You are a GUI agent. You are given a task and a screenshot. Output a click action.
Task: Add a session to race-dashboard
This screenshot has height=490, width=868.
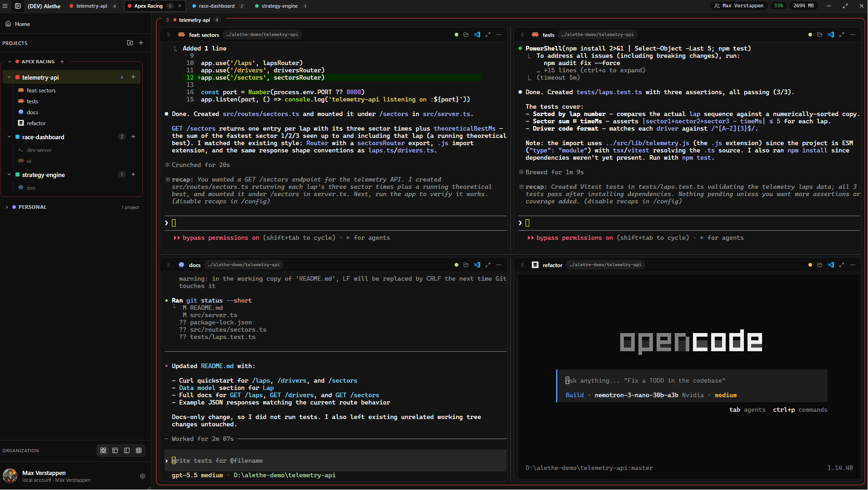coord(133,136)
